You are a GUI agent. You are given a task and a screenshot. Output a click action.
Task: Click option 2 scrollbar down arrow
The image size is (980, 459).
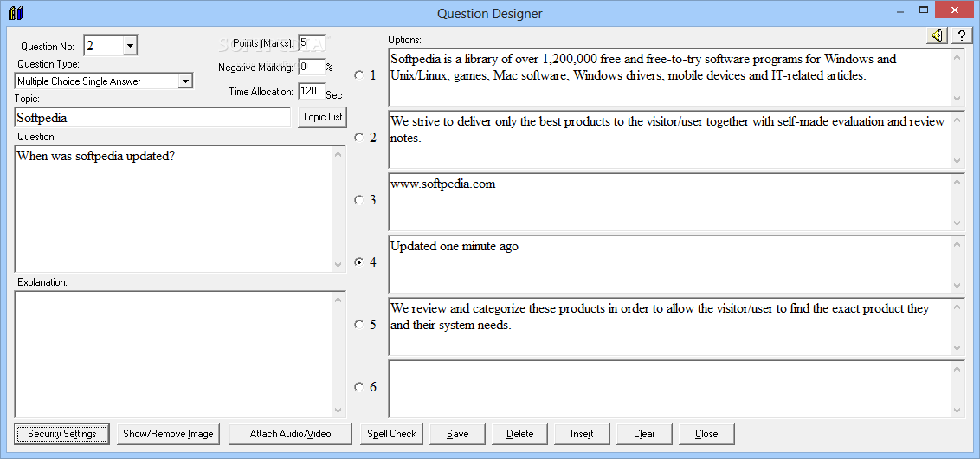[x=957, y=161]
